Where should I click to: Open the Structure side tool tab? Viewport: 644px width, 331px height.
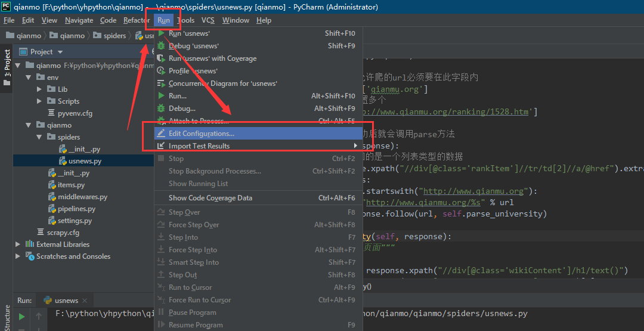[x=7, y=318]
